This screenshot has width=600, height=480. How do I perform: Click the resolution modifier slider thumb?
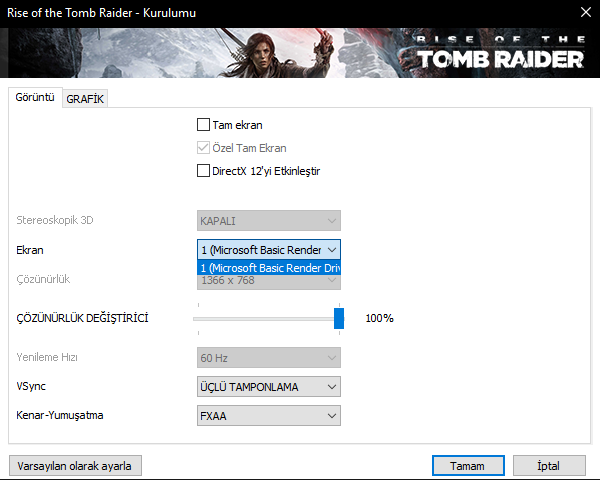[339, 318]
